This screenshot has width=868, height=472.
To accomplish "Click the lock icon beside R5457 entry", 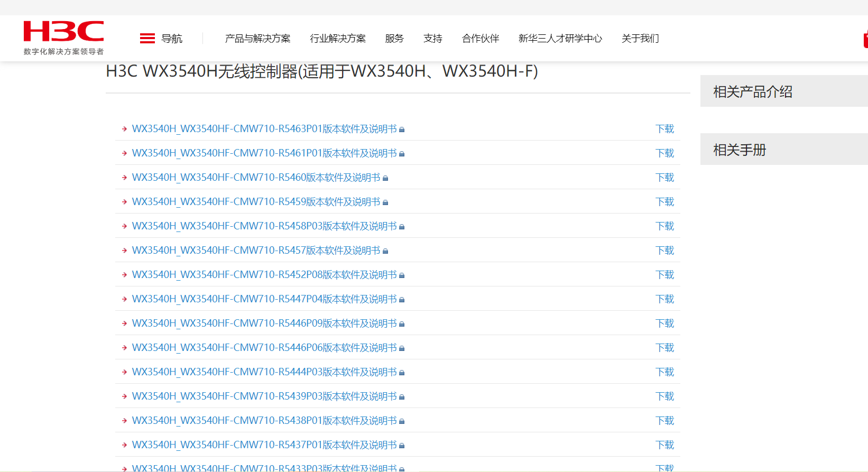I will click(385, 251).
